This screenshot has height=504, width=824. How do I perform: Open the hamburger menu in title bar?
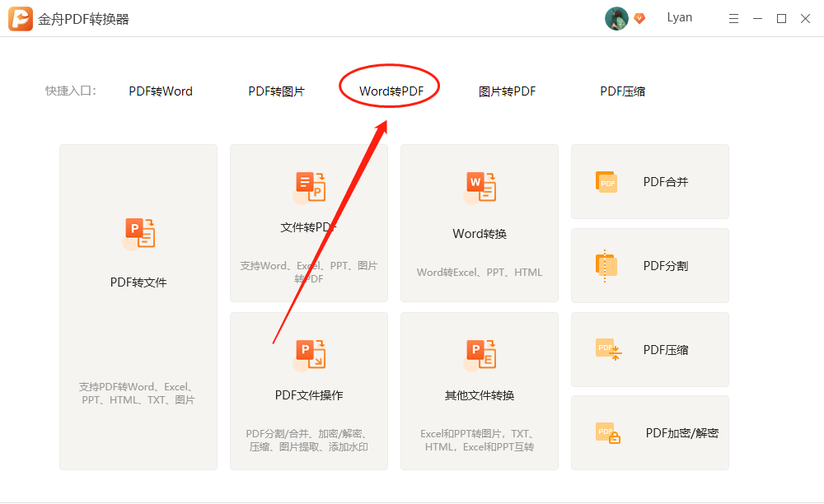(x=733, y=19)
